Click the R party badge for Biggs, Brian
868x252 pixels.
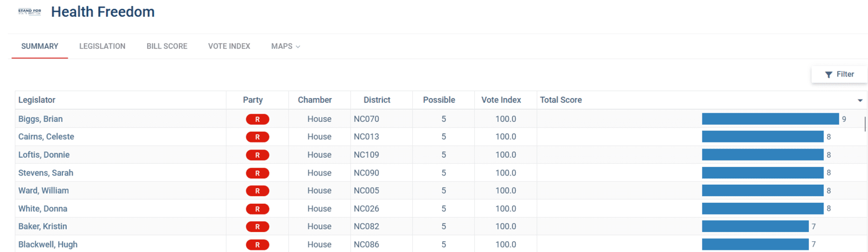coord(258,119)
